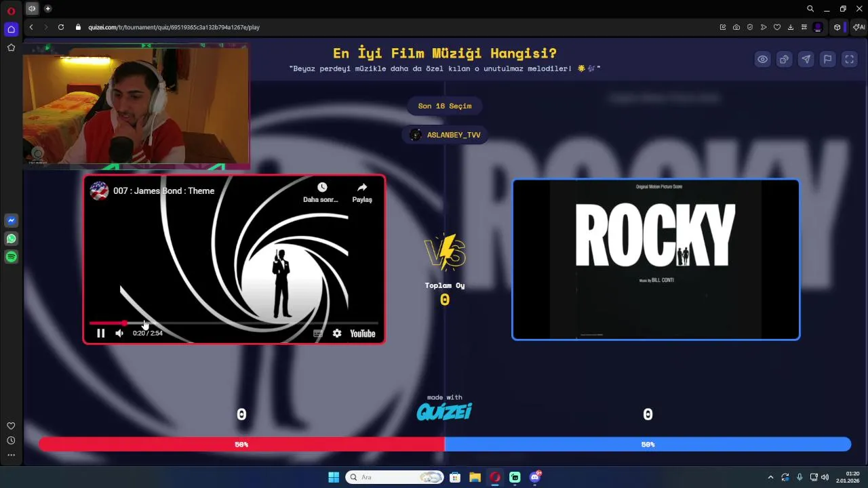Mute the YouTube video volume
Viewport: 868px width, 488px height.
tap(119, 333)
